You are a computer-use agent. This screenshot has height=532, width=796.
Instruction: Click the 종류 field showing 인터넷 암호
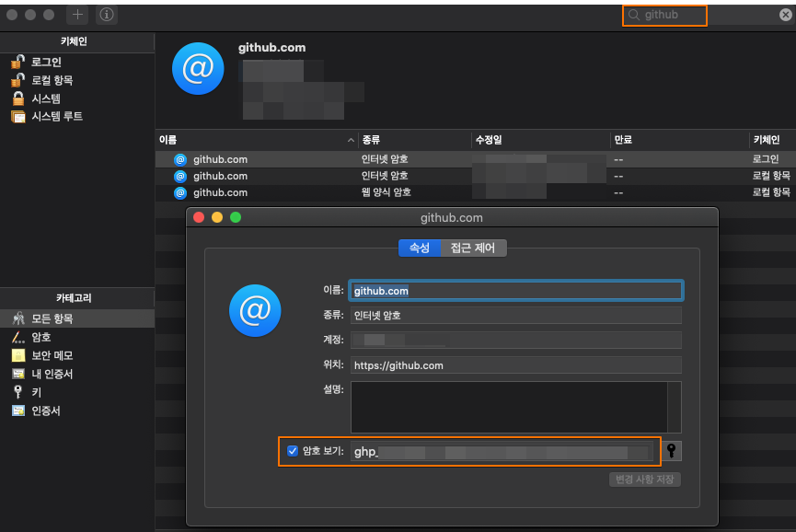click(515, 315)
